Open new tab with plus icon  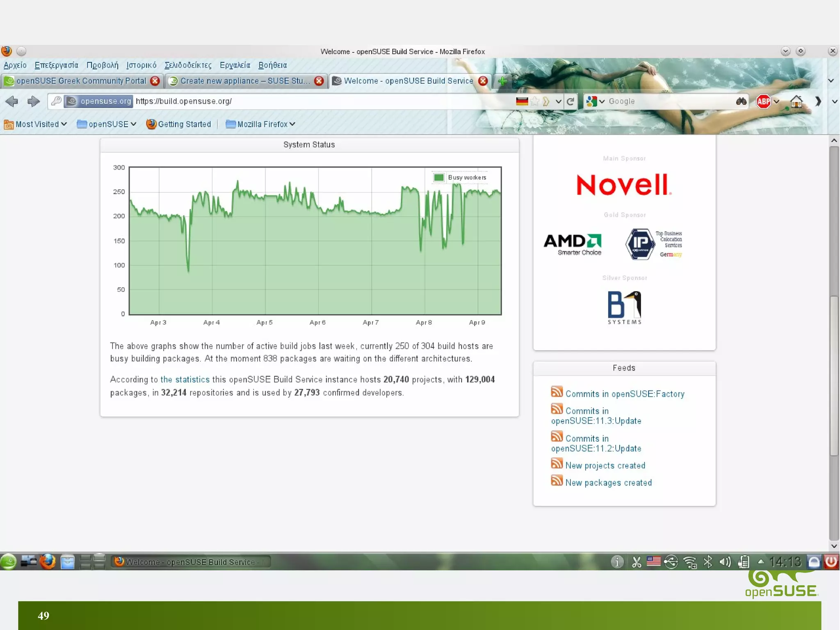coord(502,81)
